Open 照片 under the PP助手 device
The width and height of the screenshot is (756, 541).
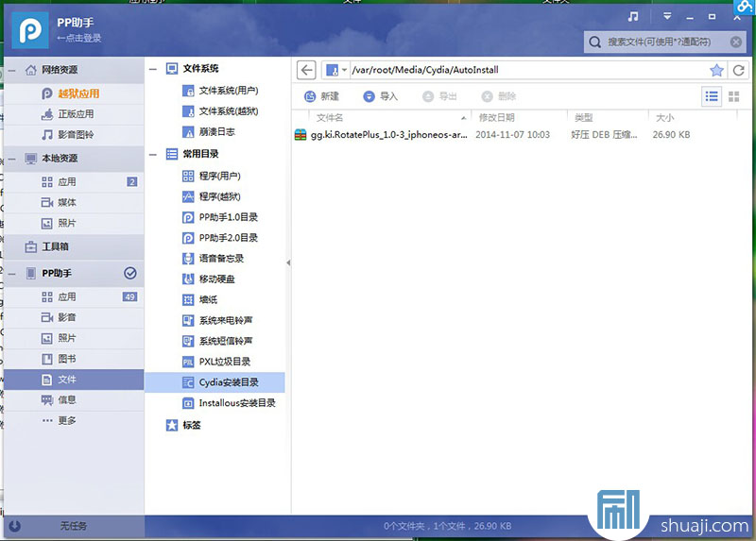[x=66, y=338]
